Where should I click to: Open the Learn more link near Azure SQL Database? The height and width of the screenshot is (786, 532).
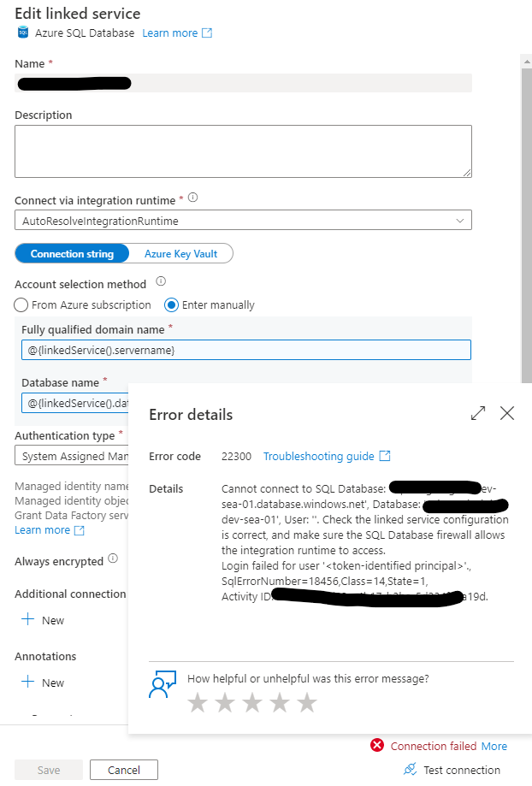pos(170,33)
